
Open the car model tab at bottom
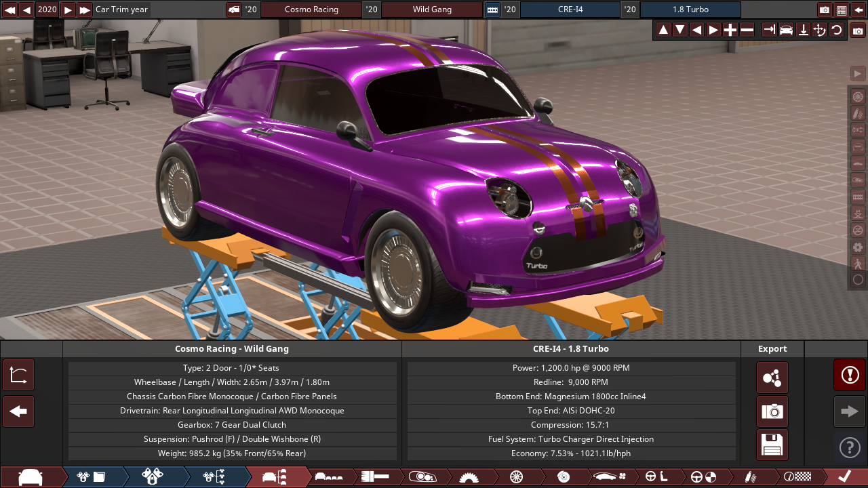[x=31, y=477]
